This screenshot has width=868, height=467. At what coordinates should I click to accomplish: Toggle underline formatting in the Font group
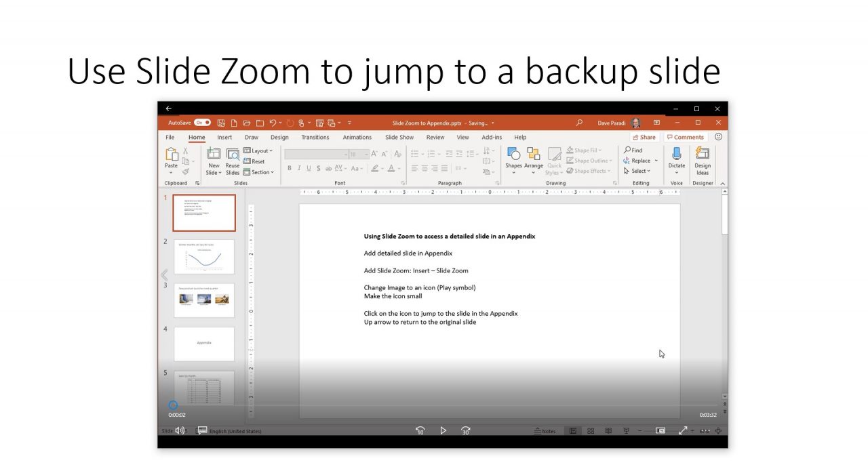pos(309,168)
